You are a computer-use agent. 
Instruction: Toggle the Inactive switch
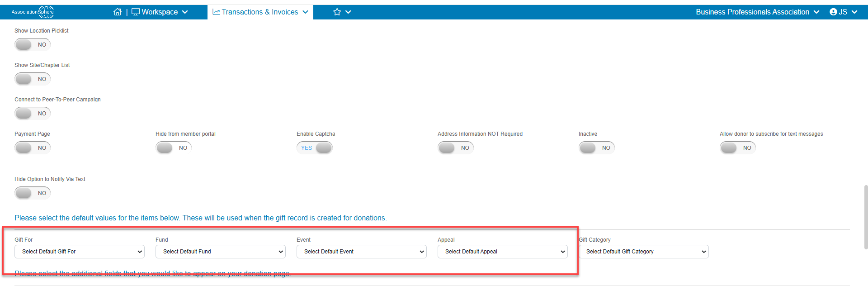[x=597, y=148]
